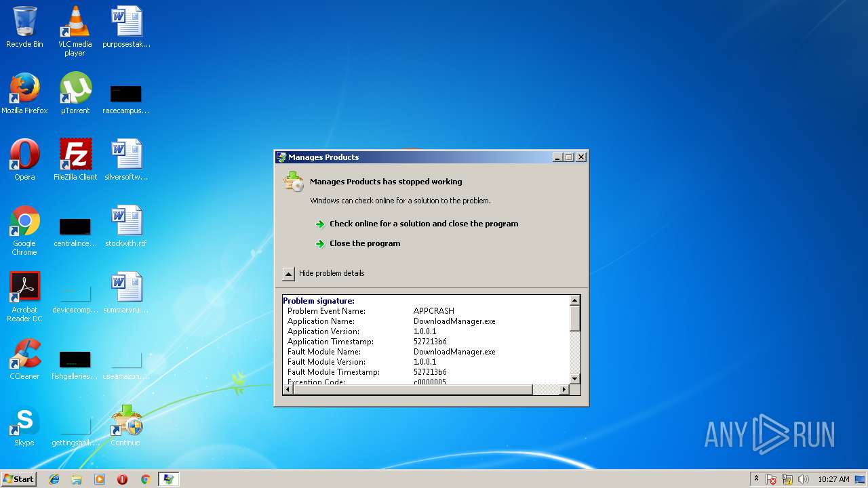Select stockwith.rtf document icon
868x488 pixels.
coord(126,226)
